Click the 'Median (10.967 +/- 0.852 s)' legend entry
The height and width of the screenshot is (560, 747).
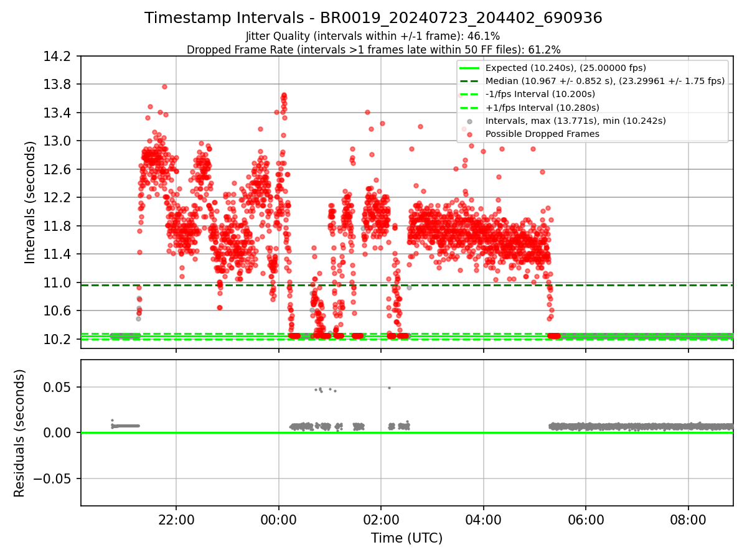pyautogui.click(x=604, y=81)
